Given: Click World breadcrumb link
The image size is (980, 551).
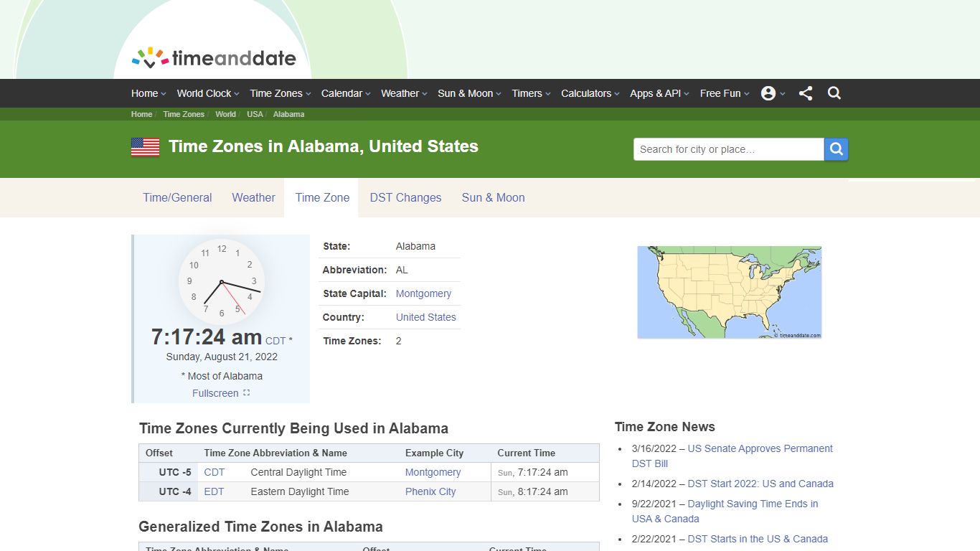Looking at the screenshot, I should click(225, 114).
